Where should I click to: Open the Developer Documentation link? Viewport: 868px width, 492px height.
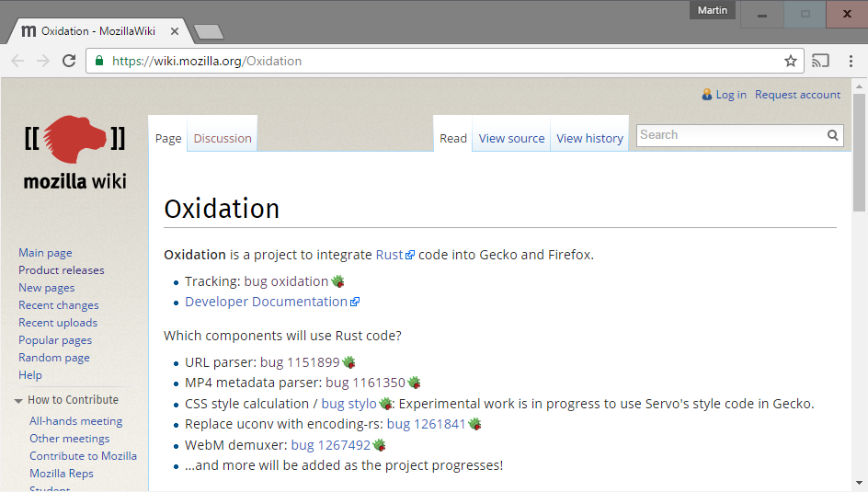pyautogui.click(x=266, y=302)
